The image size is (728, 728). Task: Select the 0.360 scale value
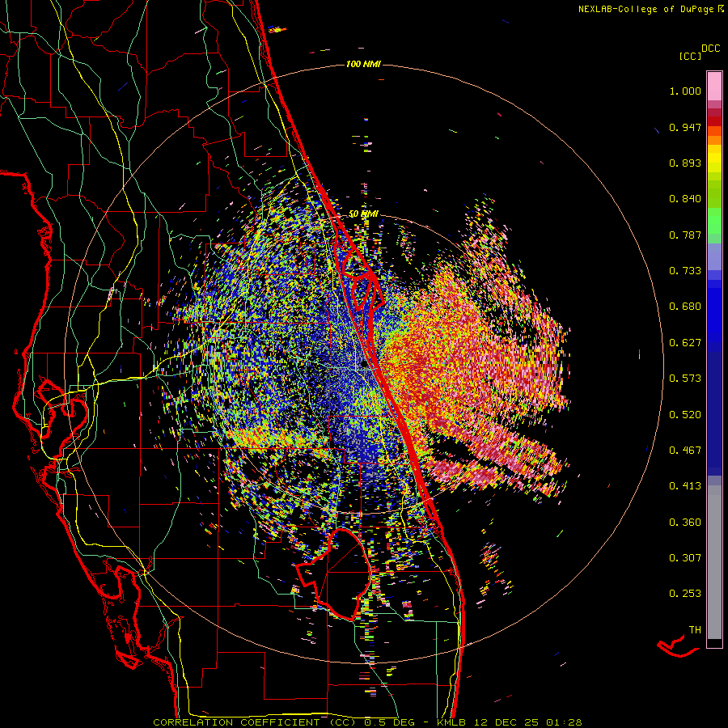click(685, 523)
